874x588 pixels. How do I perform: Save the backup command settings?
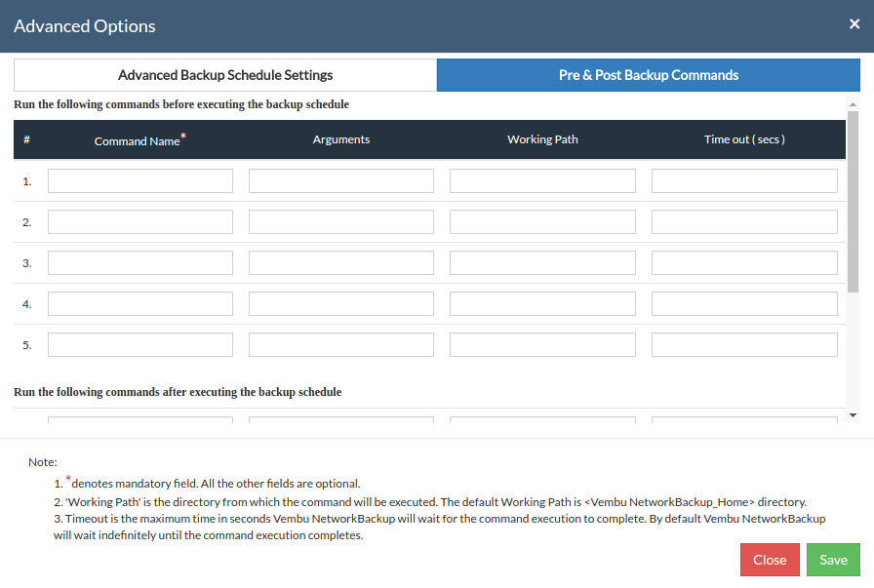pos(833,560)
